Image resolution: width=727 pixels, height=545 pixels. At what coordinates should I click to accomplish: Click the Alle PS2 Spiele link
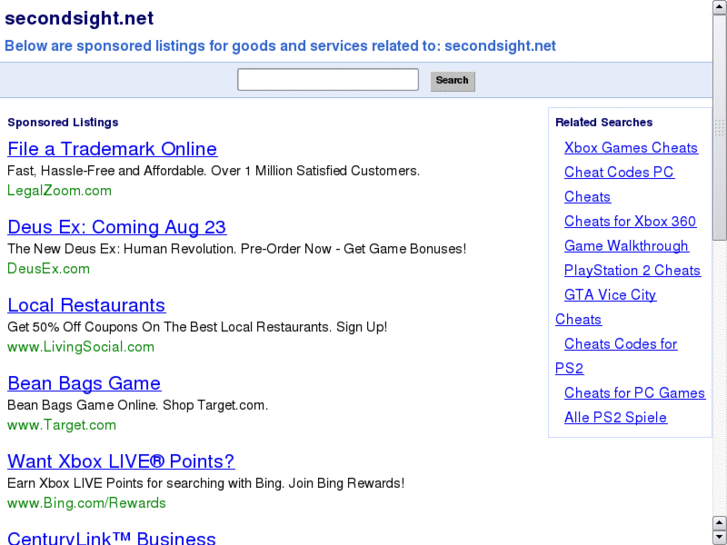coord(615,417)
